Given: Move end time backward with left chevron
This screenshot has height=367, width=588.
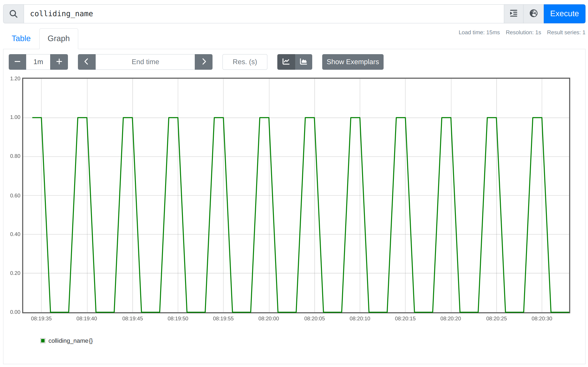Looking at the screenshot, I should [x=87, y=62].
